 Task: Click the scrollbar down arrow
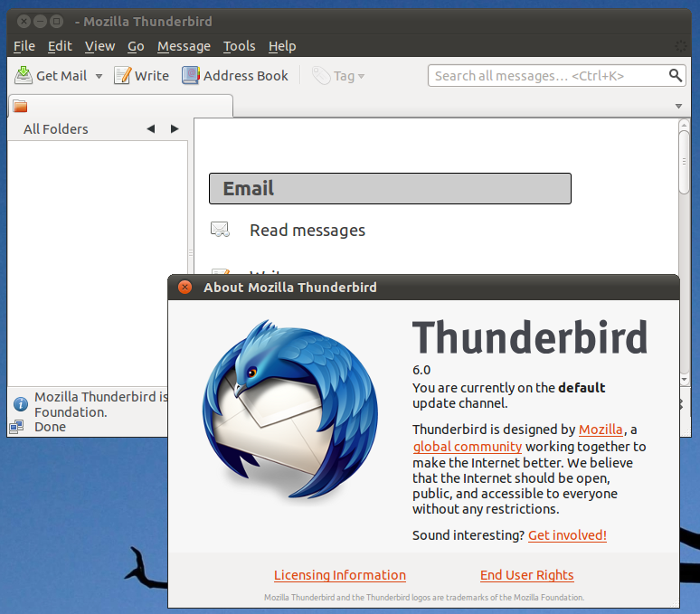(x=684, y=380)
